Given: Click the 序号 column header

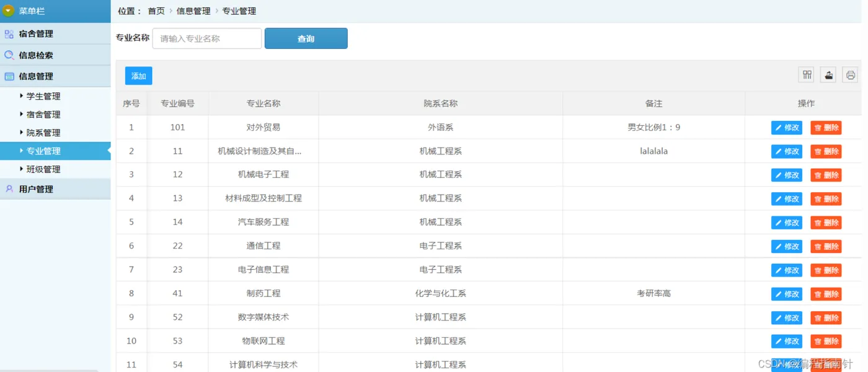Looking at the screenshot, I should click(131, 104).
